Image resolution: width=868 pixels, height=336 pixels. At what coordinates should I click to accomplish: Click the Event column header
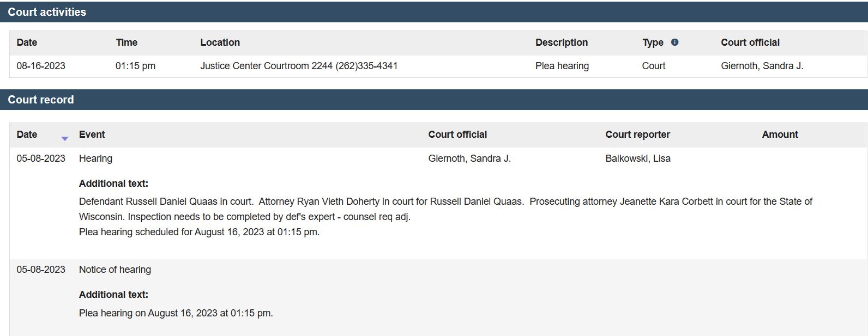coord(92,135)
